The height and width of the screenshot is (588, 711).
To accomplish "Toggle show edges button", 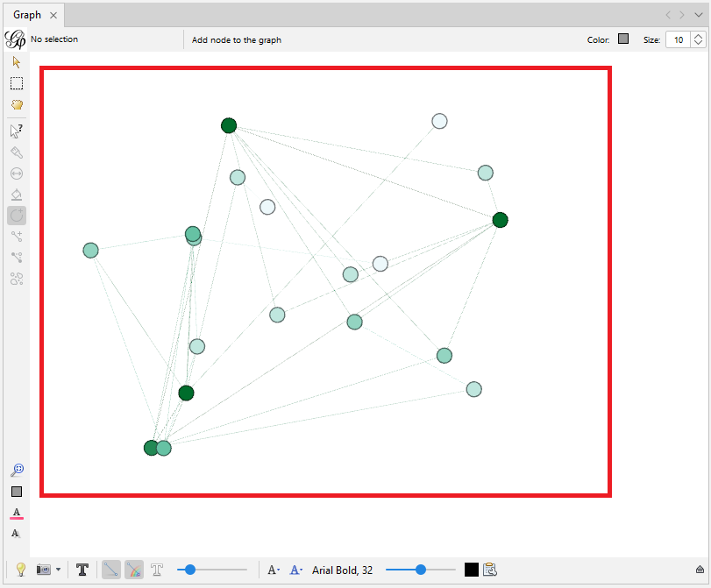I will (x=111, y=570).
